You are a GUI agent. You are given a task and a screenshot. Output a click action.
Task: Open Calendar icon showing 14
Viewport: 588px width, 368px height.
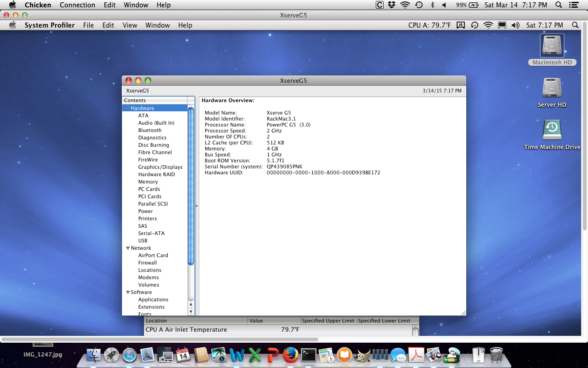point(183,355)
